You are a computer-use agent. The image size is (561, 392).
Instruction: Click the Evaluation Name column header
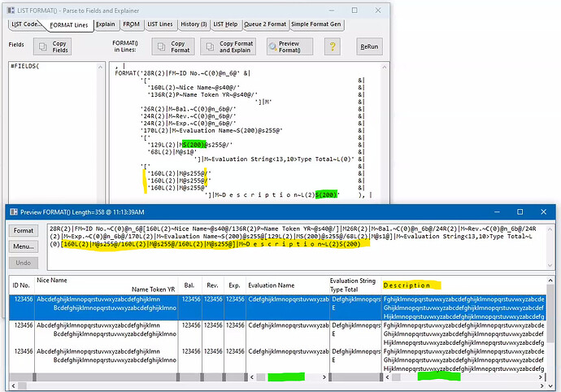[x=272, y=285]
